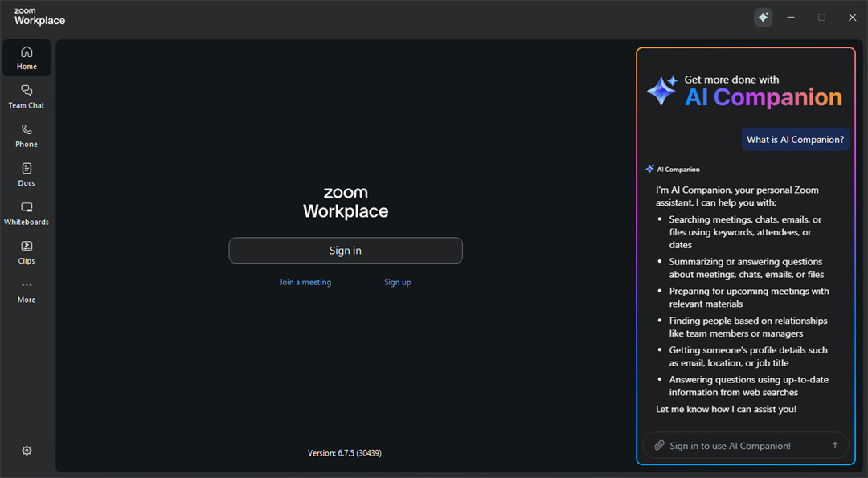Click the 'What is AI Companion?' message bubble
This screenshot has height=478, width=868.
click(x=795, y=140)
